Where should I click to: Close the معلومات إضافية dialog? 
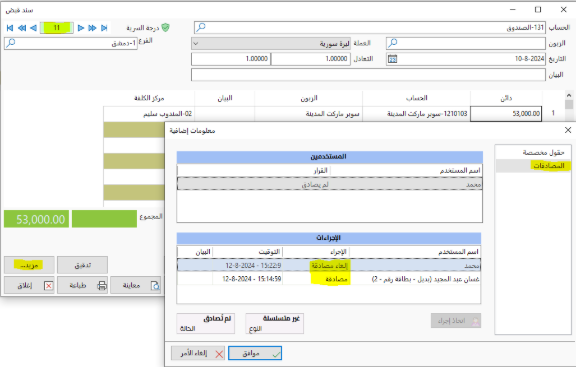(568, 130)
